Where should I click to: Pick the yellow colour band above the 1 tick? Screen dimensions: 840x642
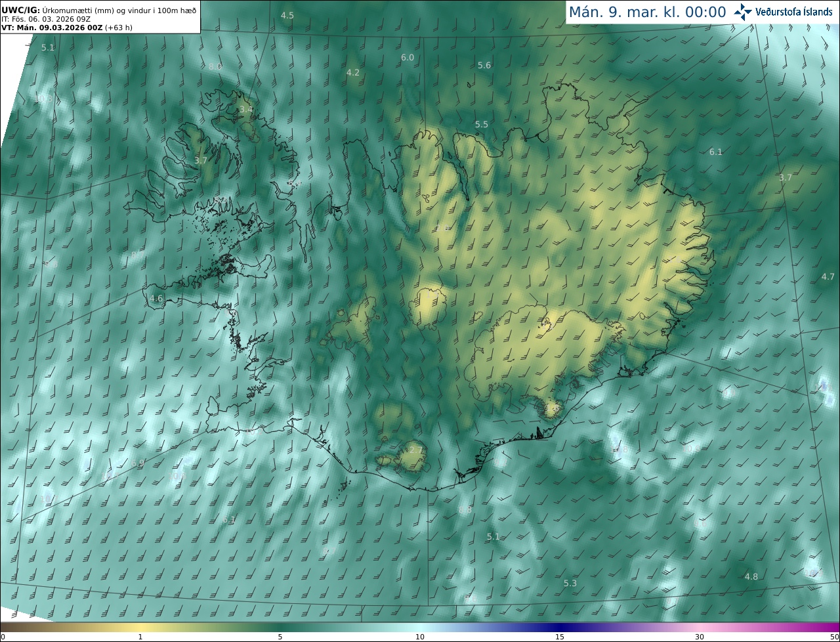140,627
